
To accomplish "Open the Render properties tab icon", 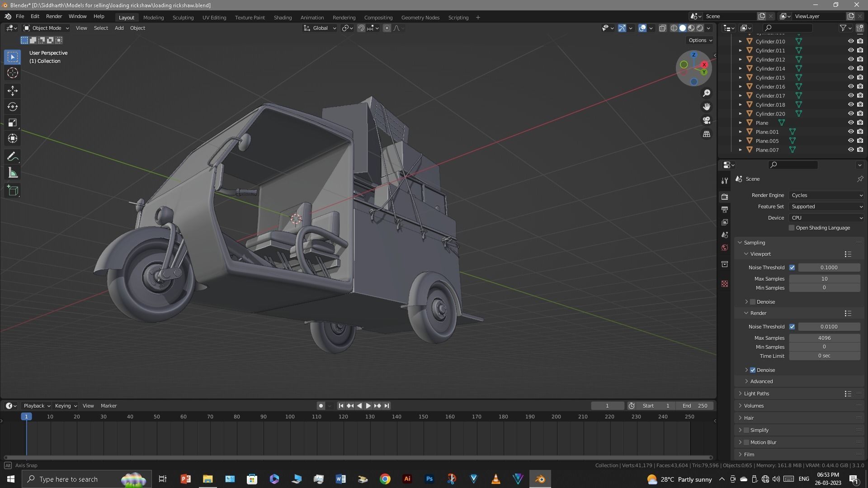I will 725,197.
